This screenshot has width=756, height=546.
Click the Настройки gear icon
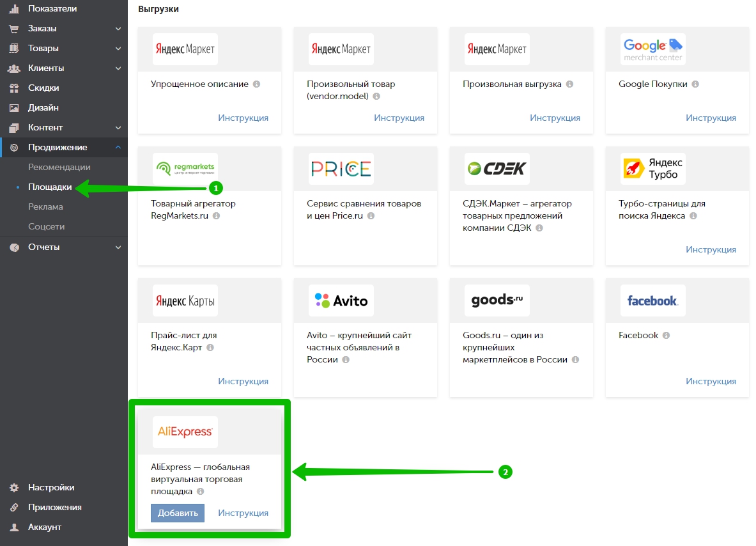tap(14, 487)
